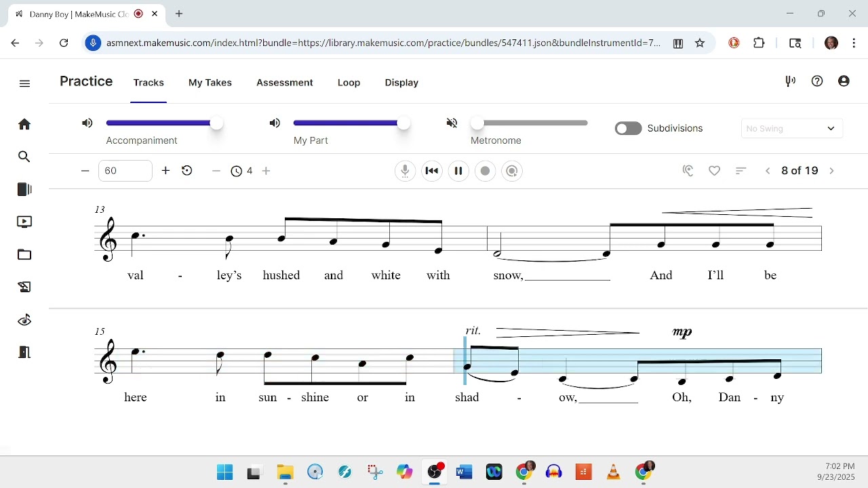Open the Chrome three-dot menu
Image resolution: width=868 pixels, height=488 pixels.
click(854, 43)
